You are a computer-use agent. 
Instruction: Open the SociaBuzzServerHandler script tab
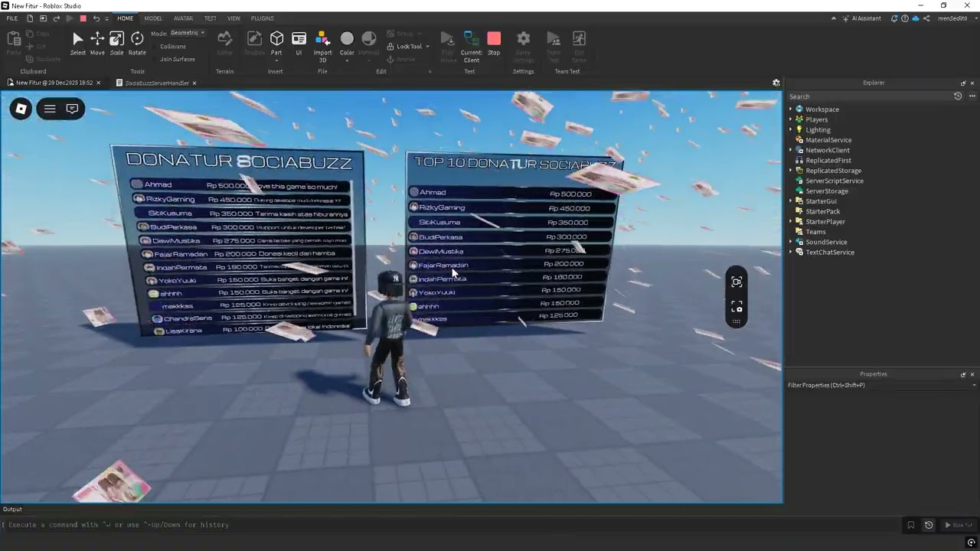(x=156, y=83)
